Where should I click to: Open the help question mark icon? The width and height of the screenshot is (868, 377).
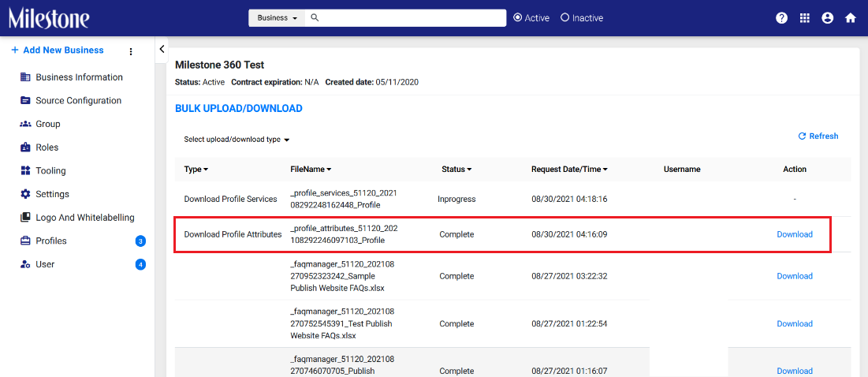(x=781, y=17)
